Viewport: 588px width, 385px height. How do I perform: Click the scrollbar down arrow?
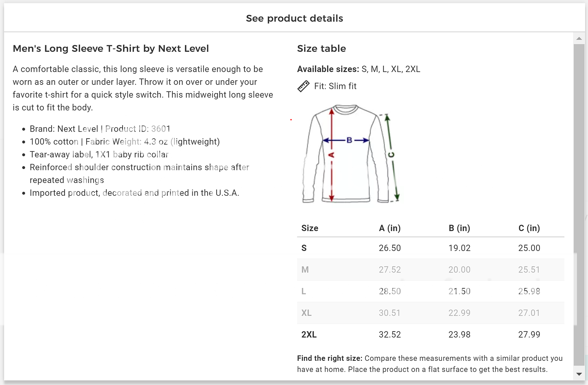(x=579, y=374)
